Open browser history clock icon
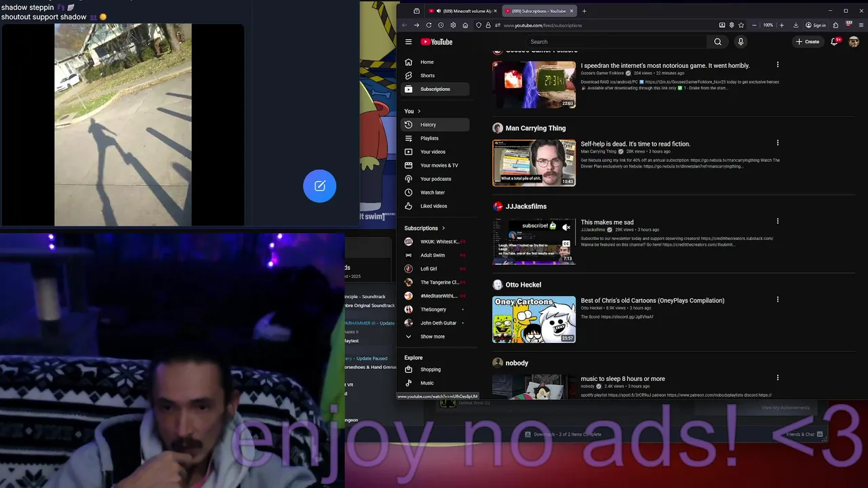This screenshot has height=488, width=868. coord(441,25)
